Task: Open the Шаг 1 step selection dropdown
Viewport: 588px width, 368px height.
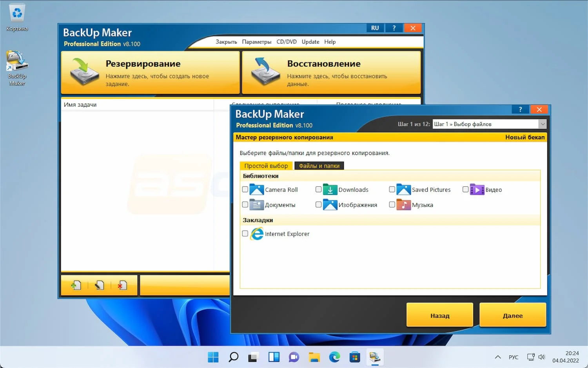Action: pyautogui.click(x=543, y=124)
